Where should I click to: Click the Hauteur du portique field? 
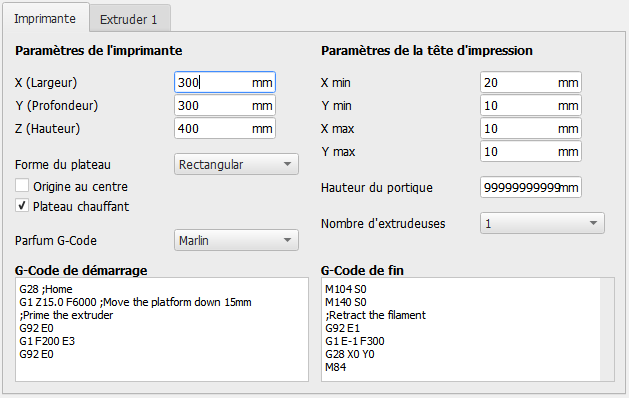pyautogui.click(x=531, y=187)
